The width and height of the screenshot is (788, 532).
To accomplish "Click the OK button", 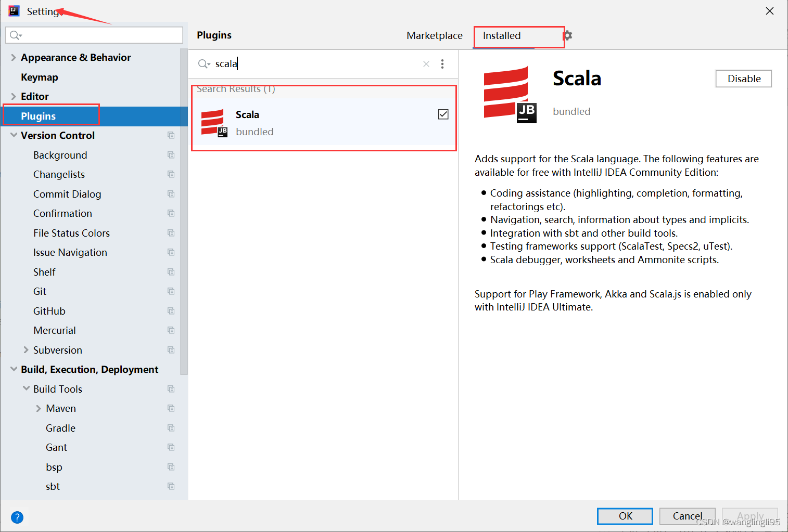I will tap(625, 516).
